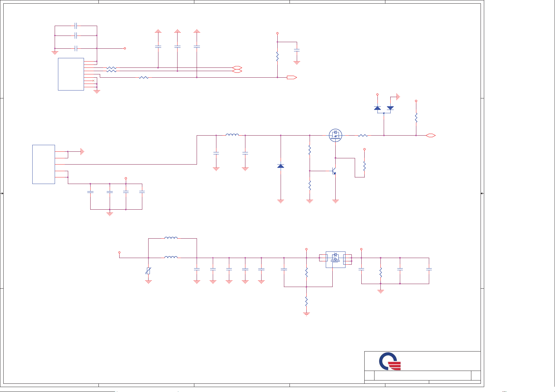Select the resistor right of the circled MOSFET

(363, 135)
